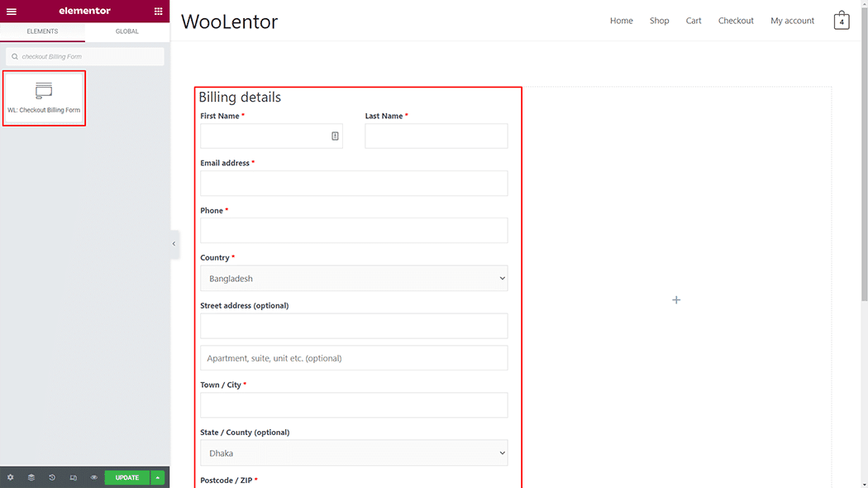868x488 pixels.
Task: Switch to the GLOBAL tab
Action: (x=127, y=31)
